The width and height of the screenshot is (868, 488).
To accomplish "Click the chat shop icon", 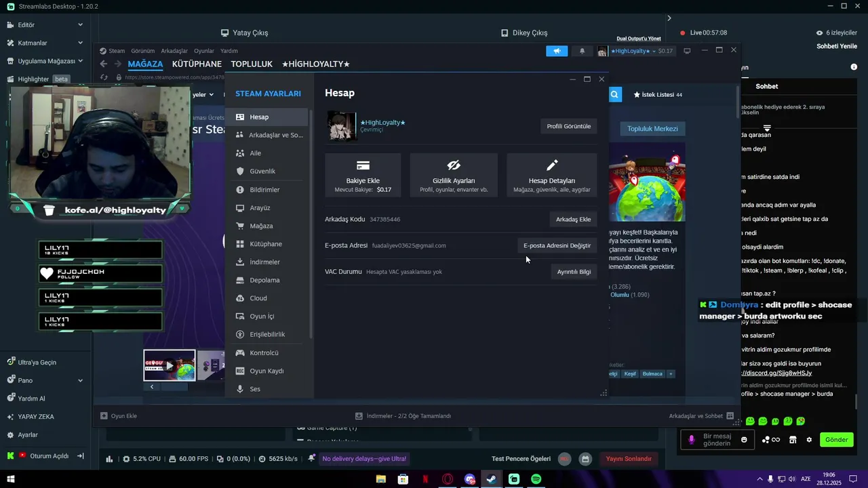I will 792,439.
